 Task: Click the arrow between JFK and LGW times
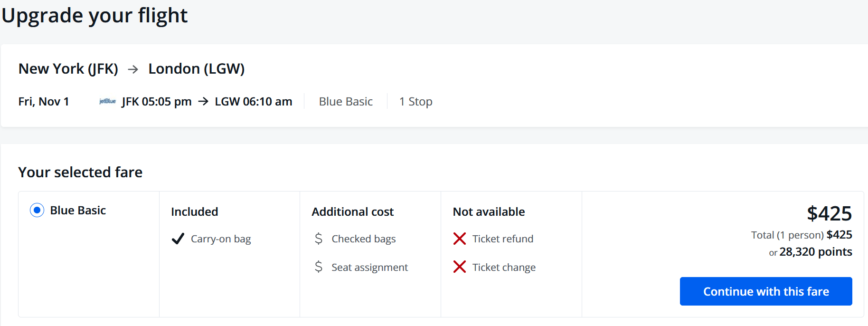click(203, 101)
